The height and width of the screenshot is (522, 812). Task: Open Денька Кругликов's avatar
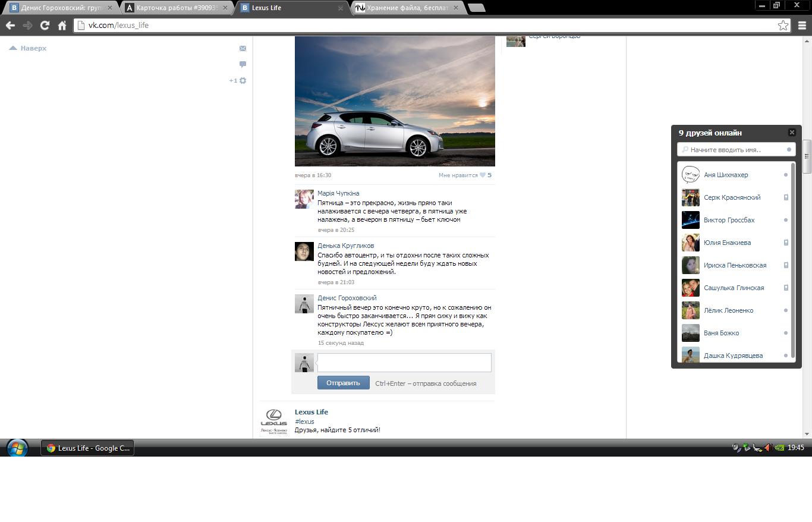pos(304,251)
